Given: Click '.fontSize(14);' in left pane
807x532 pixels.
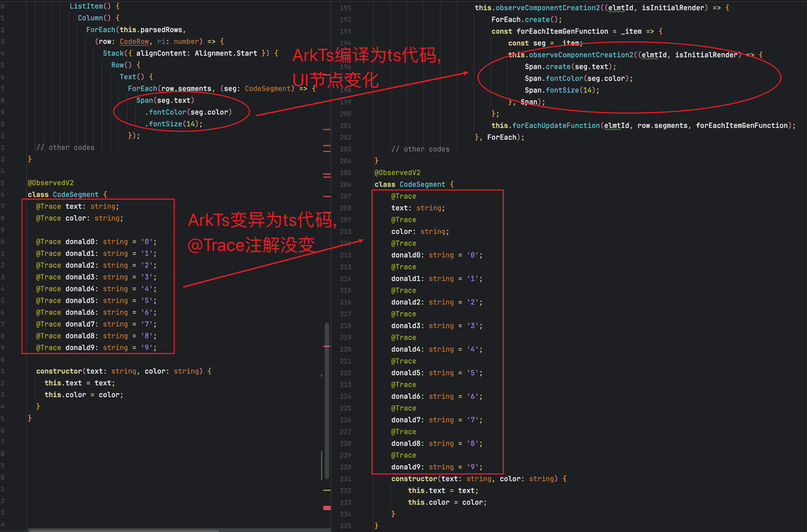Looking at the screenshot, I should click(x=173, y=124).
